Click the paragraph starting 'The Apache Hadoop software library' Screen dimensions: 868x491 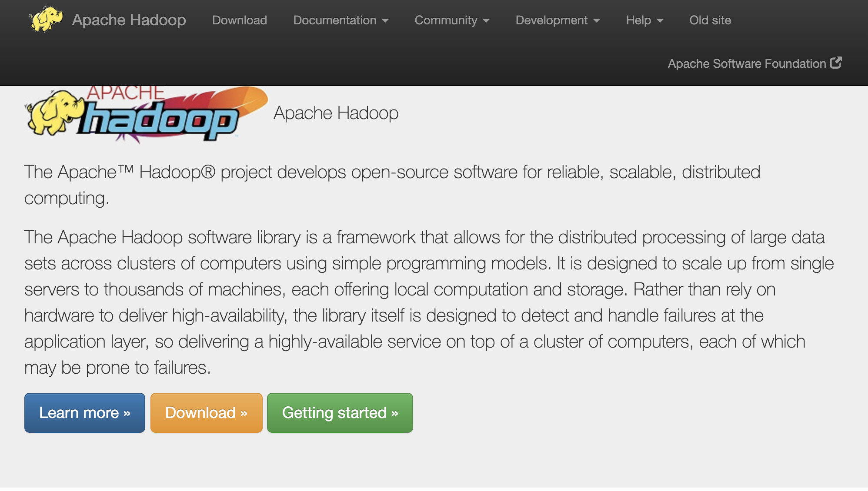coord(429,302)
